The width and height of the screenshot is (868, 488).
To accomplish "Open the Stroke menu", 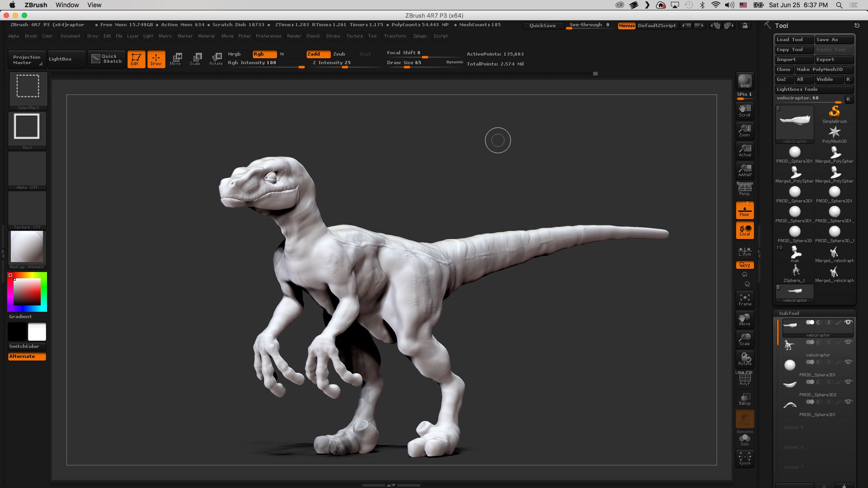I will pyautogui.click(x=333, y=36).
